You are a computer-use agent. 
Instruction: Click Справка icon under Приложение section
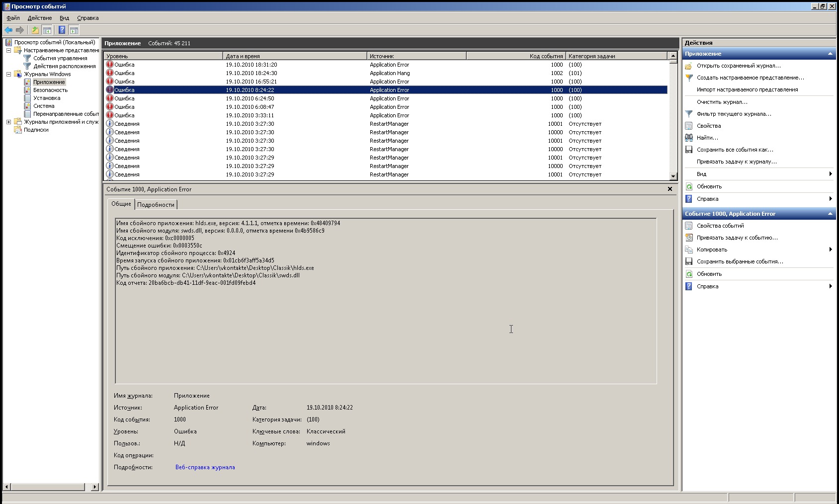point(689,199)
